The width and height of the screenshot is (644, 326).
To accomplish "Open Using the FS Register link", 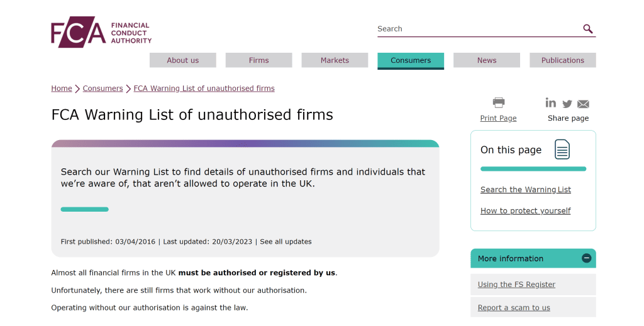I will point(516,285).
